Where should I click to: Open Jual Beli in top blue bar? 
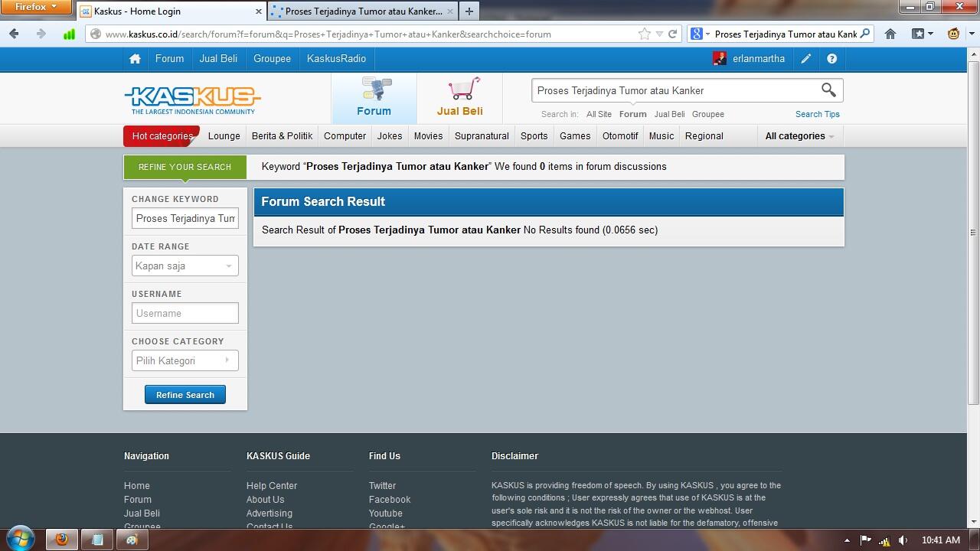(x=218, y=59)
